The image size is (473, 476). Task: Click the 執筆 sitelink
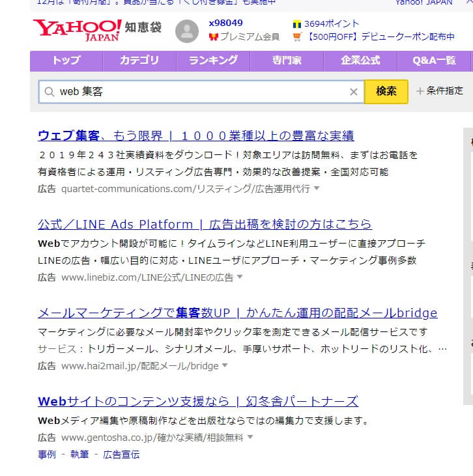coord(79,455)
